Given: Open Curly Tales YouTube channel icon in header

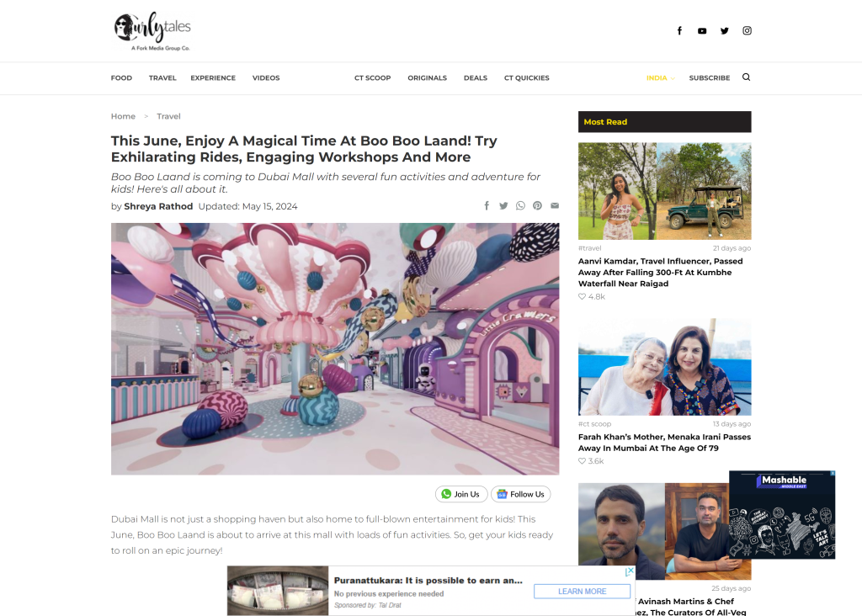Looking at the screenshot, I should (x=702, y=31).
